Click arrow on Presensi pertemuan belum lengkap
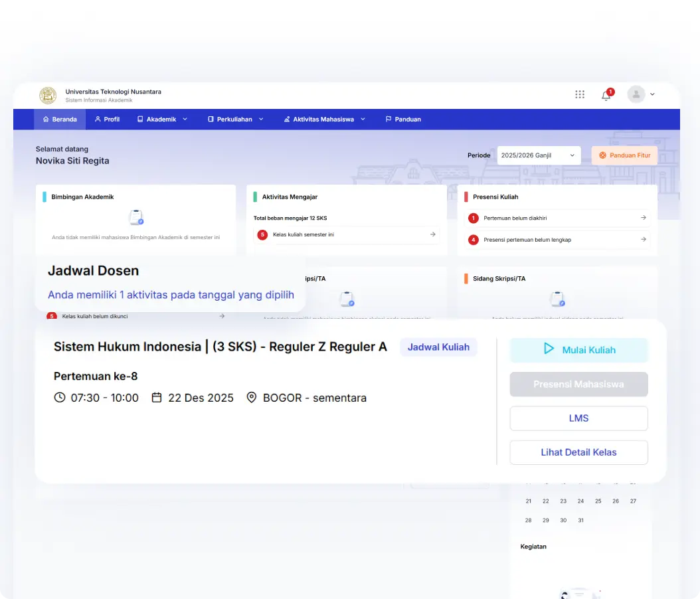This screenshot has height=599, width=700. pos(643,239)
